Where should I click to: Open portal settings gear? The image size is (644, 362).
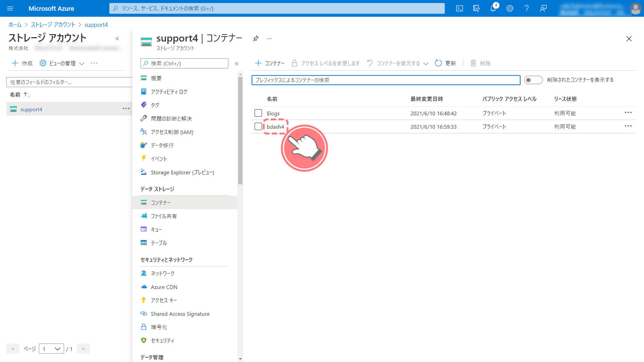tap(510, 8)
